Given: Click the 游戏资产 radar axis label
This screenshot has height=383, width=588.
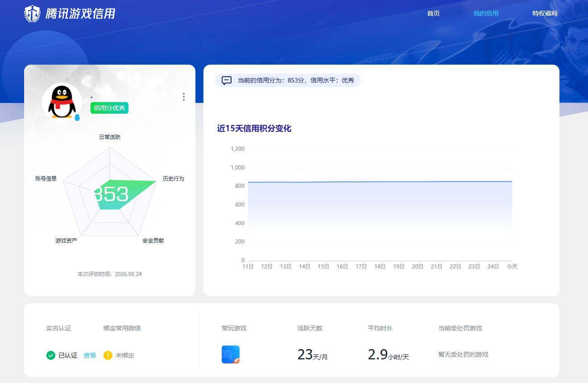Looking at the screenshot, I should click(66, 240).
